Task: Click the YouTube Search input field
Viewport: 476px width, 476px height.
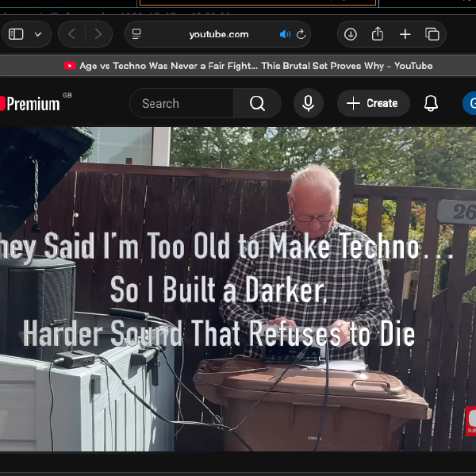Action: (182, 103)
